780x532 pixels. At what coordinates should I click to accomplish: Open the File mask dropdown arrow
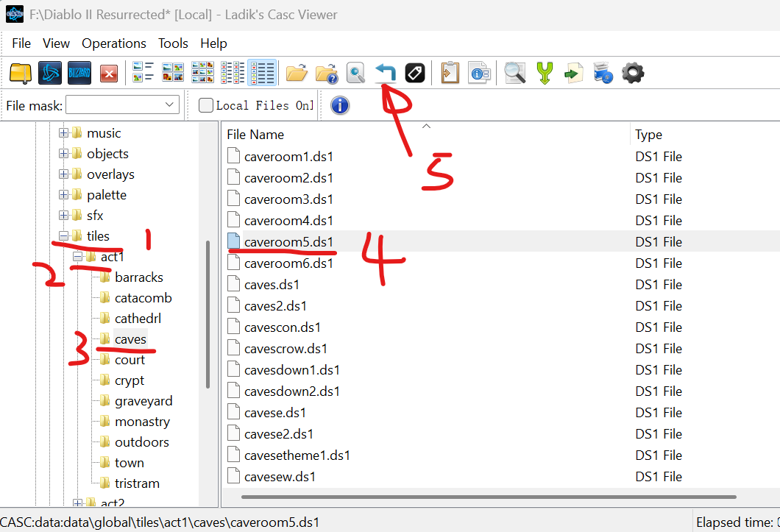(169, 104)
